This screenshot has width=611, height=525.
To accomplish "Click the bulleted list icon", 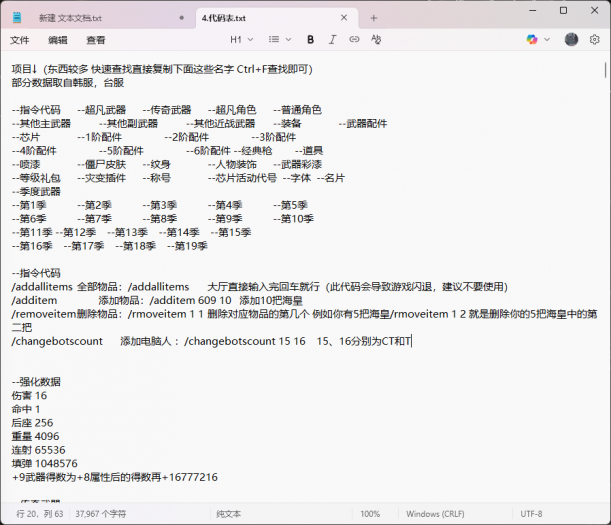I will pyautogui.click(x=274, y=39).
